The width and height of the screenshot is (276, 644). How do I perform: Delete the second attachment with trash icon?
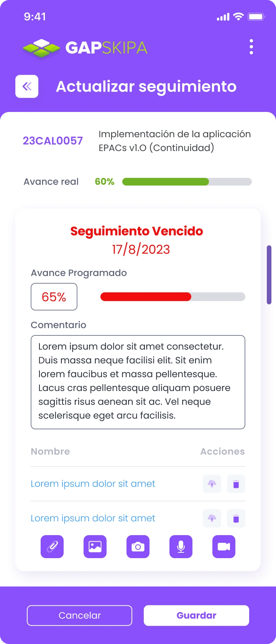pyautogui.click(x=236, y=518)
